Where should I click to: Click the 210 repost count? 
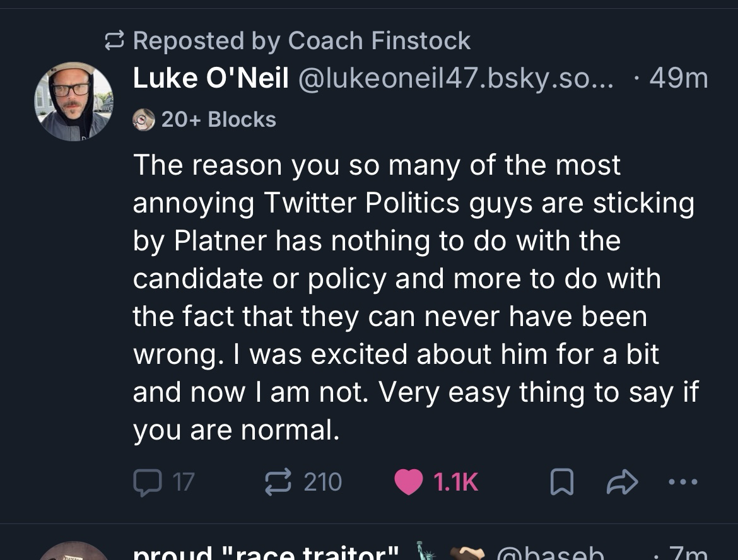tap(322, 482)
